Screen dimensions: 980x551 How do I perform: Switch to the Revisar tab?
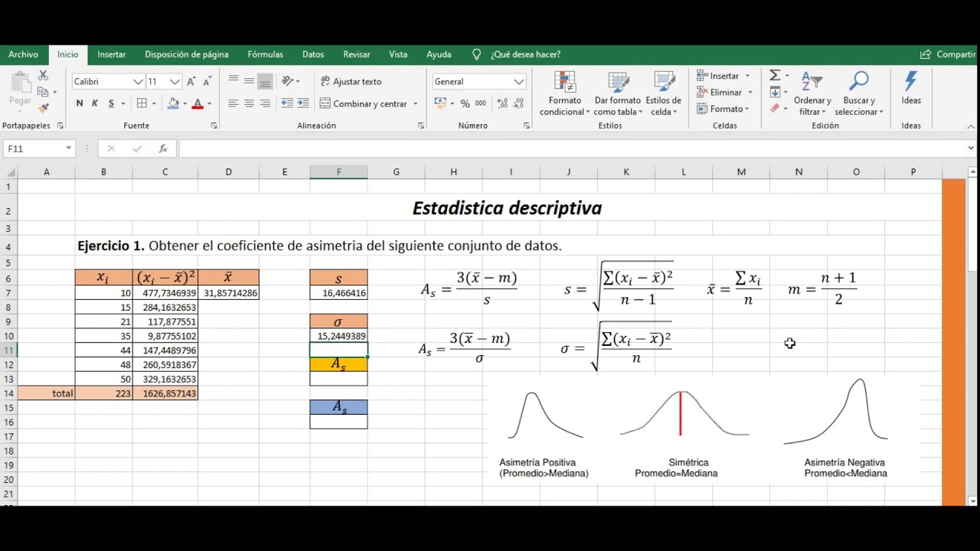[357, 54]
